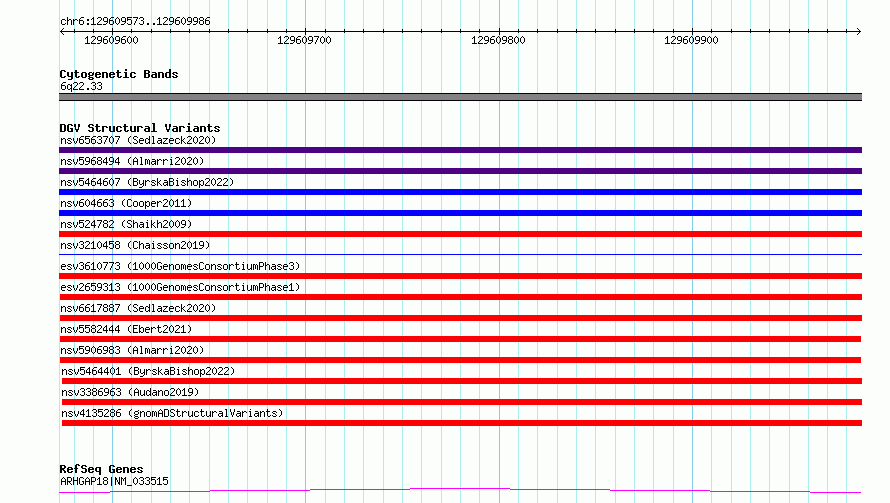Click purple bar under nsv6563707

click(460, 150)
